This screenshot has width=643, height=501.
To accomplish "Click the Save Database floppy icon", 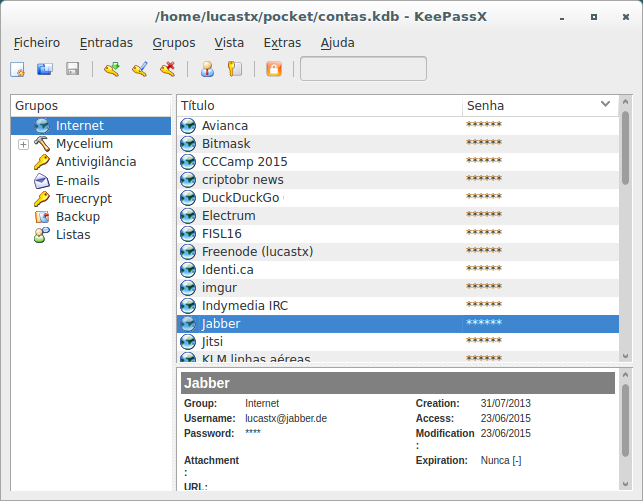I will [x=73, y=69].
